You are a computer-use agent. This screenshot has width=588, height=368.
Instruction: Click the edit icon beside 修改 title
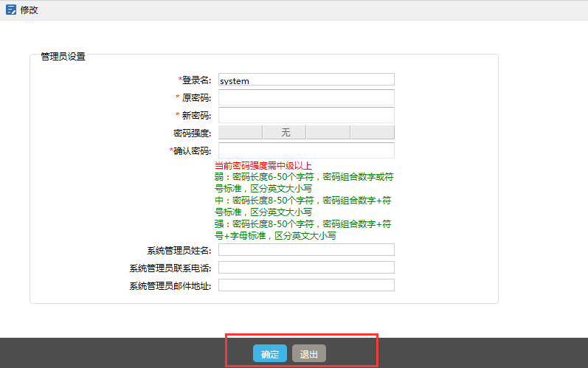11,10
